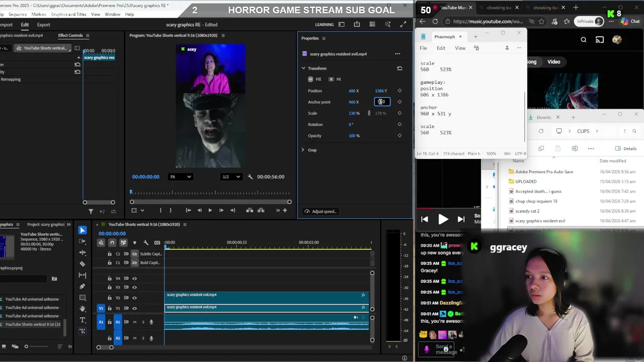Toggle Position keyframe diamond in Properties

tap(399, 91)
